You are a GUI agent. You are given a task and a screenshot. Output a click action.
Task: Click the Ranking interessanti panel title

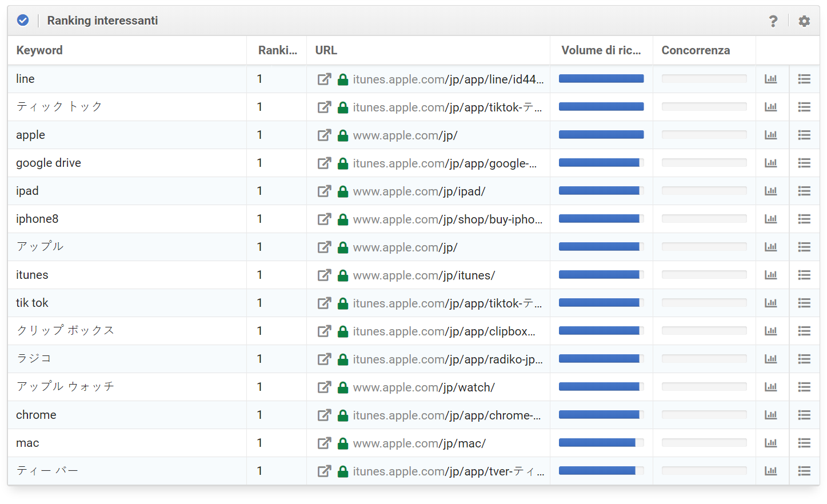coord(102,21)
